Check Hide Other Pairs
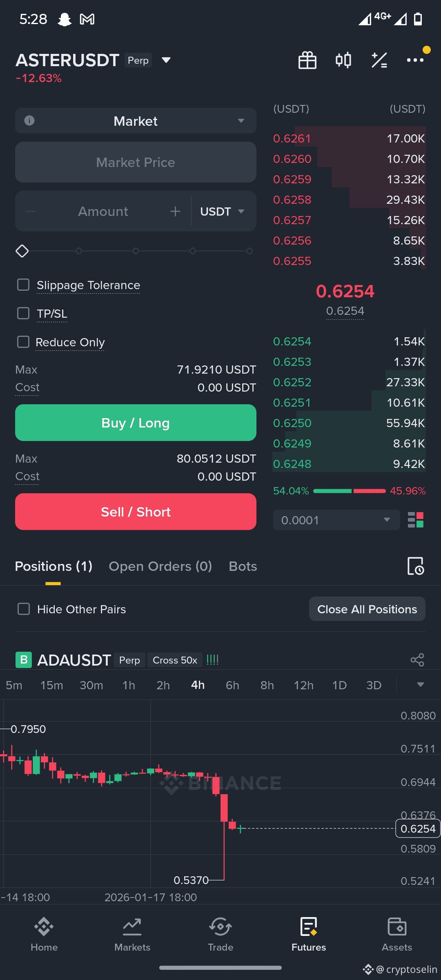Image resolution: width=441 pixels, height=980 pixels. point(24,609)
